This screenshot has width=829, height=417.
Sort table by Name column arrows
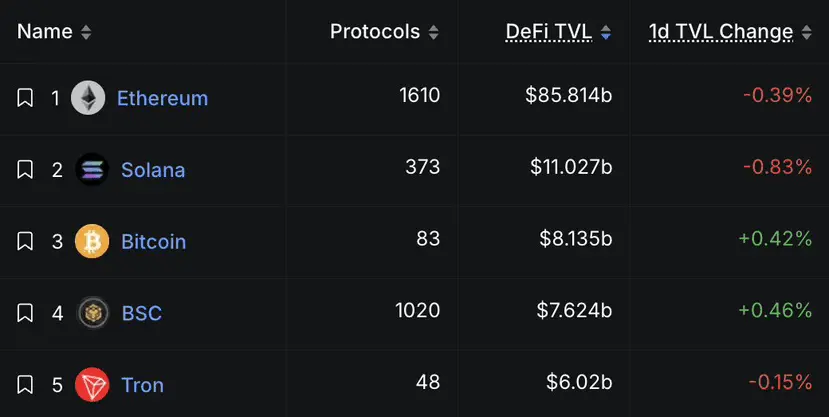pyautogui.click(x=86, y=33)
